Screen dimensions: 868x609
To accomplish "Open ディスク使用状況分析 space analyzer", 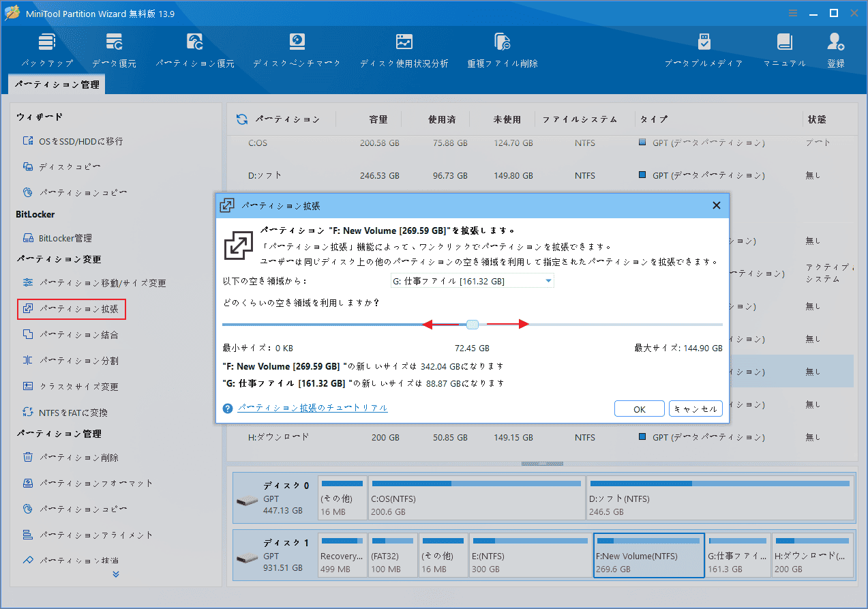I will tap(404, 50).
